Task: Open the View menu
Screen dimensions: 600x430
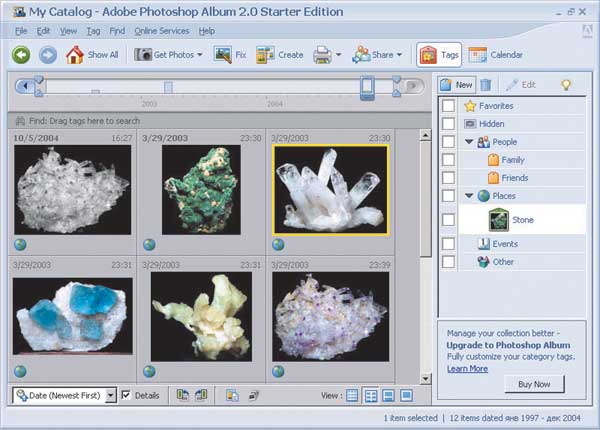Action: [x=68, y=31]
